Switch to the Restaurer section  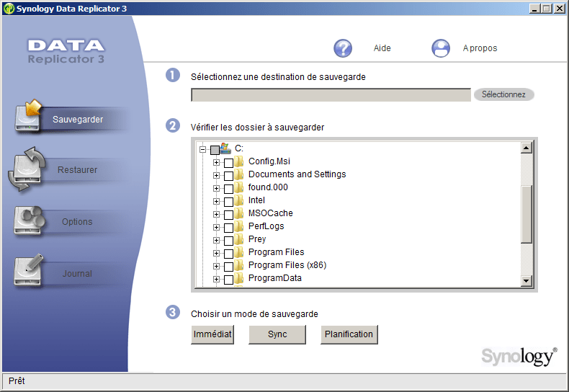[77, 170]
